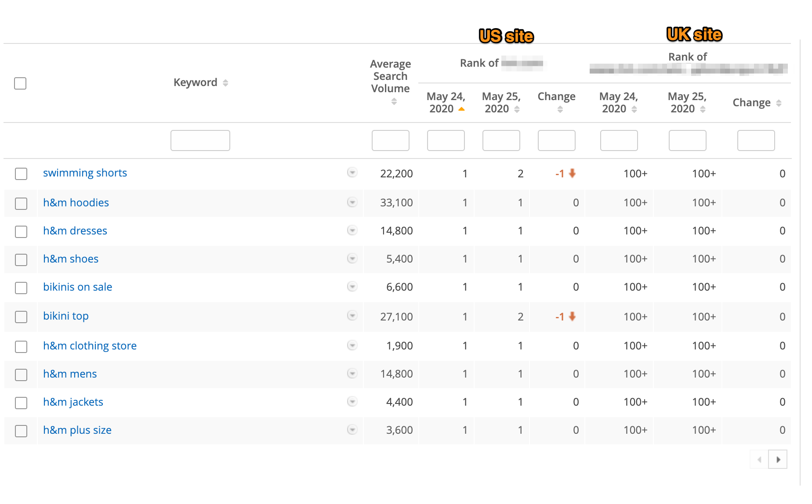812x504 pixels.
Task: Open dropdown for bikini top keyword
Action: [x=352, y=315]
